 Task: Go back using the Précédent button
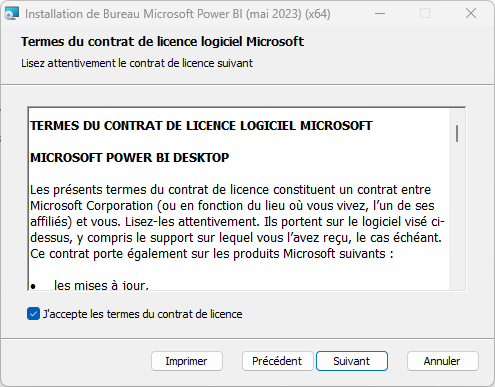tap(277, 361)
